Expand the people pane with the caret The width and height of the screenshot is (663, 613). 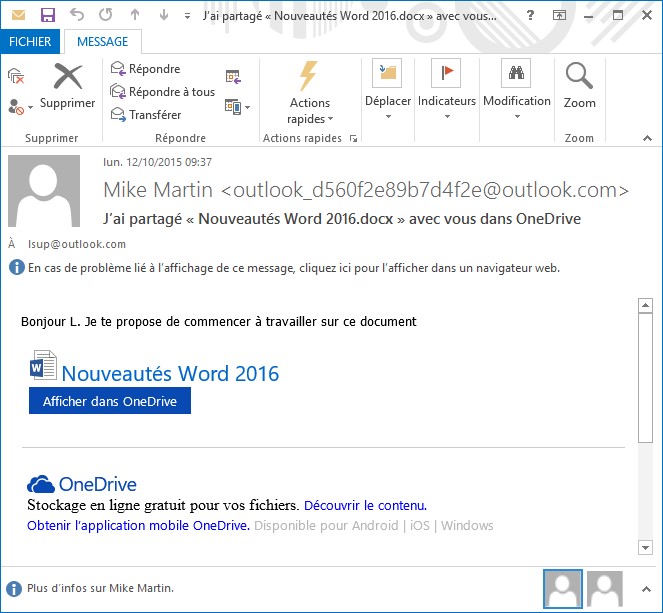coord(646,588)
